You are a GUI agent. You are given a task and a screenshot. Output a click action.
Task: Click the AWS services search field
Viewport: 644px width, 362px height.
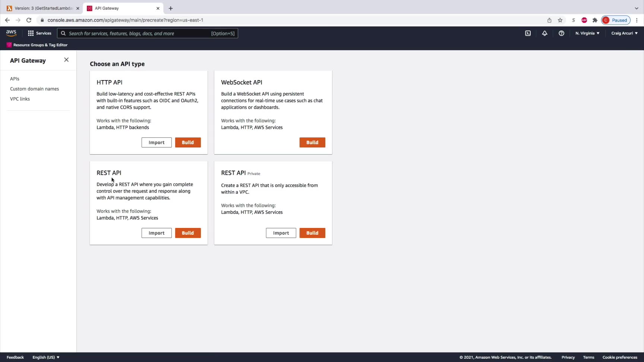(148, 33)
